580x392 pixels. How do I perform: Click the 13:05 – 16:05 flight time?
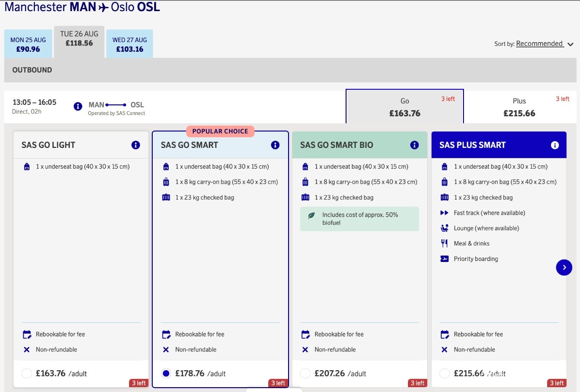click(x=34, y=102)
